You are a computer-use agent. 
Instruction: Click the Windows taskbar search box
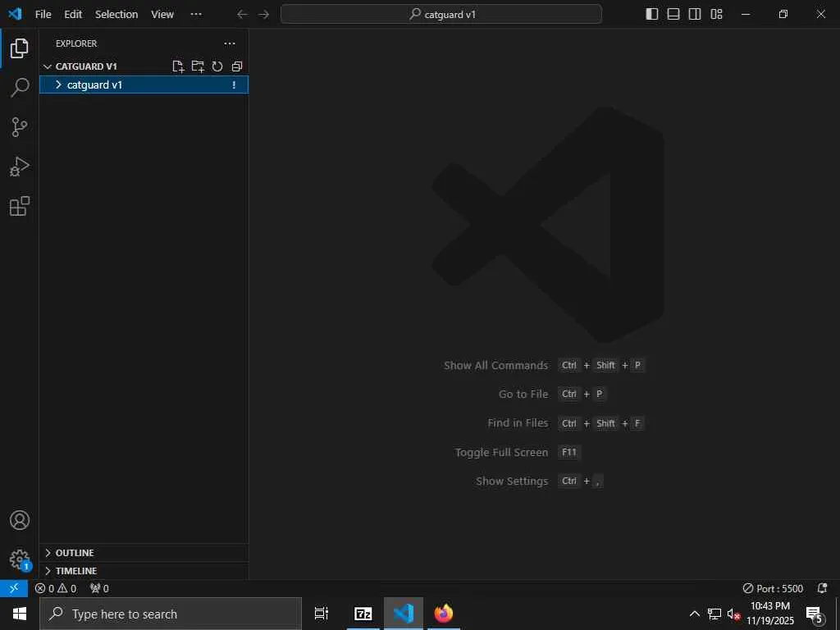click(x=171, y=614)
